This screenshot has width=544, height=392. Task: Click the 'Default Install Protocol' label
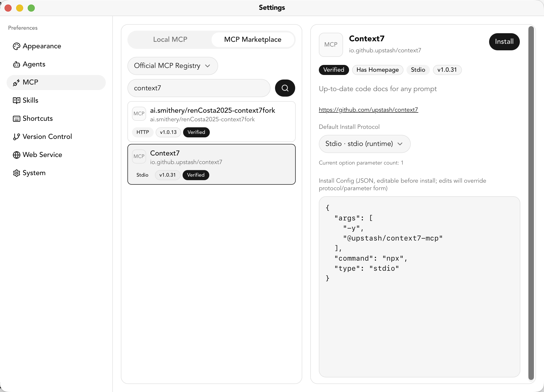click(x=349, y=127)
